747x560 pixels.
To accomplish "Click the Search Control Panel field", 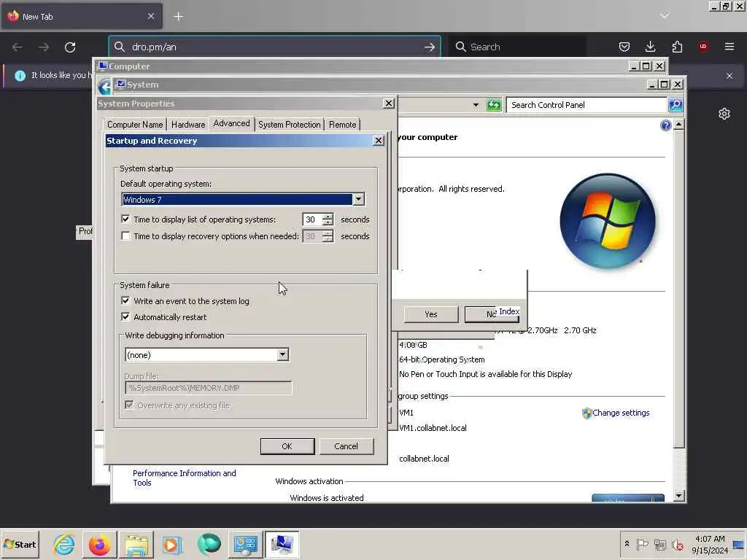I will click(x=587, y=105).
